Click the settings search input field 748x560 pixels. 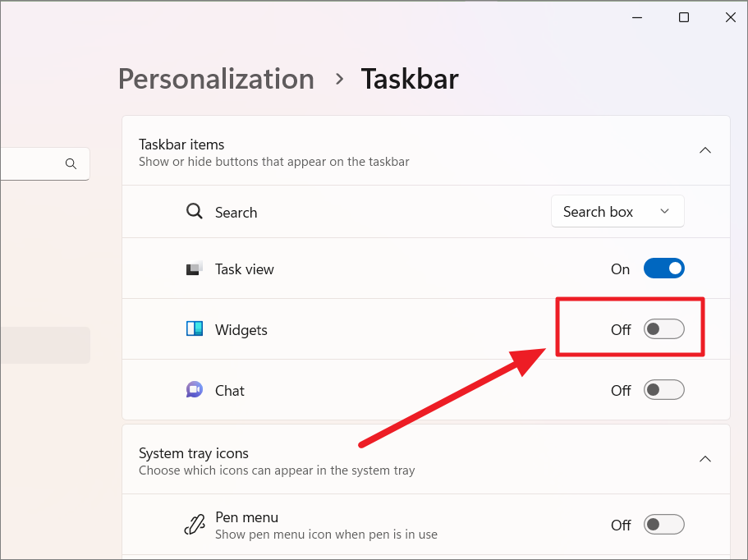tap(45, 164)
